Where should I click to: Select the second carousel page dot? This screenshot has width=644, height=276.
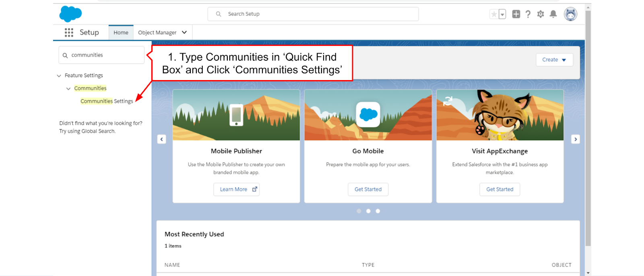(368, 211)
